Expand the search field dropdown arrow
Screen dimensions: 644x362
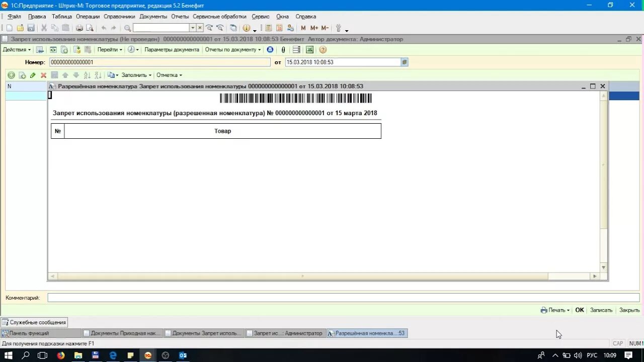pos(193,28)
